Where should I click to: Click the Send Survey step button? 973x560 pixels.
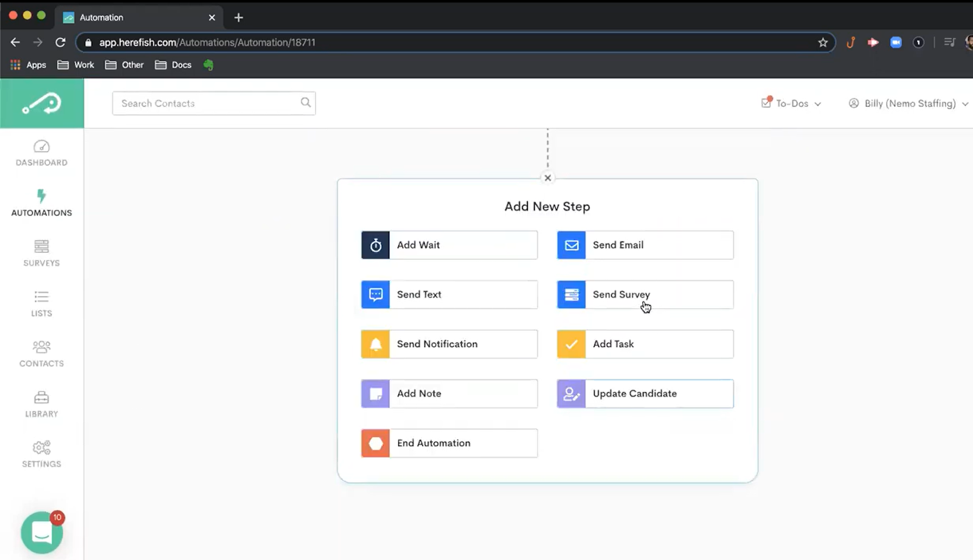coord(645,295)
